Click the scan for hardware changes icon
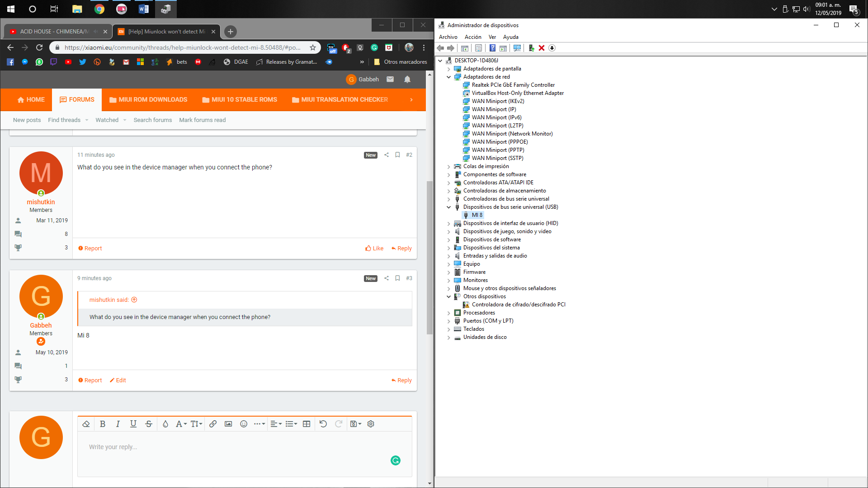868x488 pixels. click(517, 48)
